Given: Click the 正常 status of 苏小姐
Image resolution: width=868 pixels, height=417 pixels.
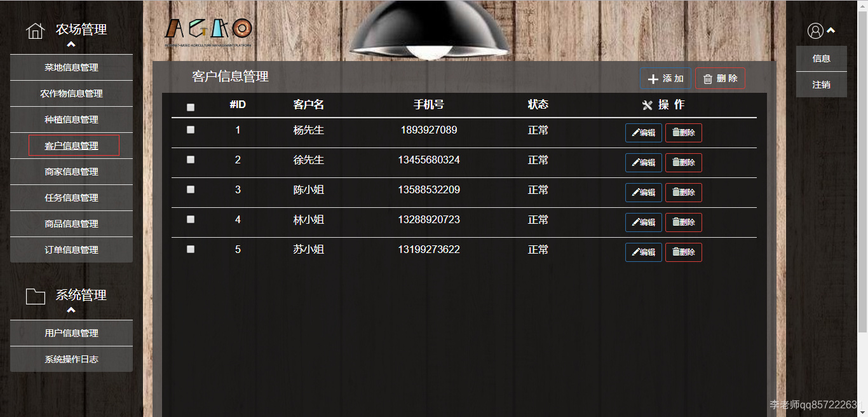Looking at the screenshot, I should click(x=538, y=250).
